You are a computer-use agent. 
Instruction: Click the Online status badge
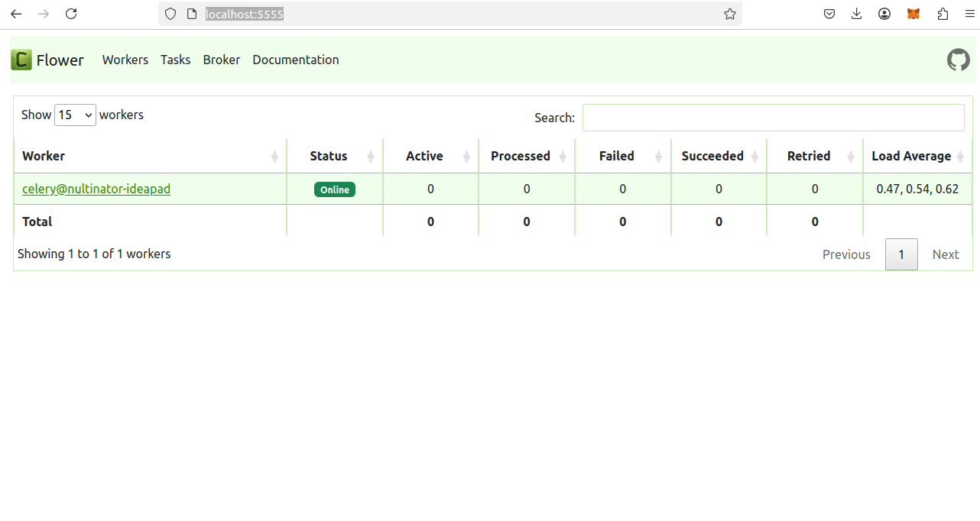pyautogui.click(x=335, y=189)
